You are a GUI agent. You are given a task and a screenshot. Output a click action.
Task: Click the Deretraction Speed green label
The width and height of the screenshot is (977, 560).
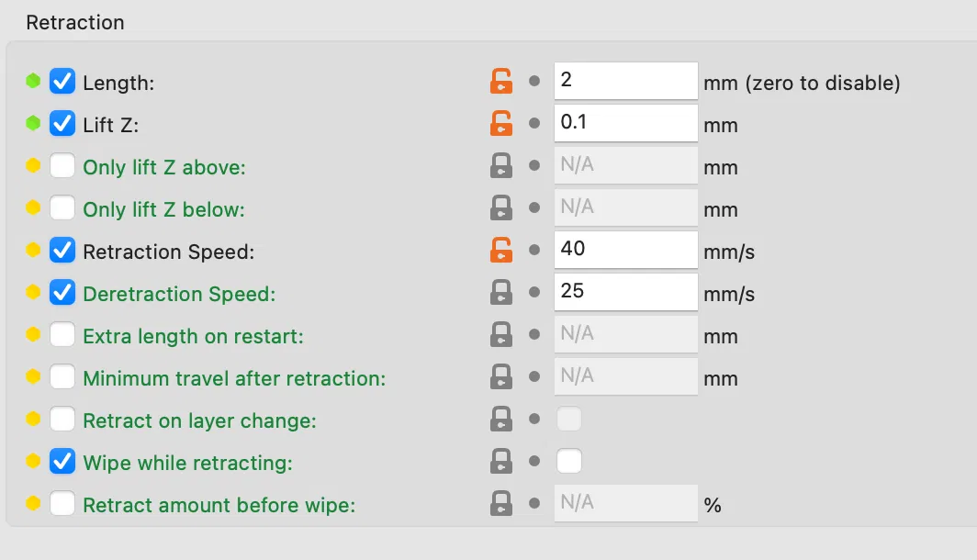[179, 294]
